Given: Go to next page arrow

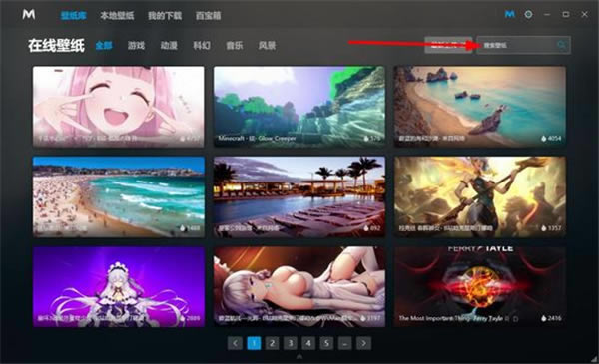Looking at the screenshot, I should coord(363,343).
